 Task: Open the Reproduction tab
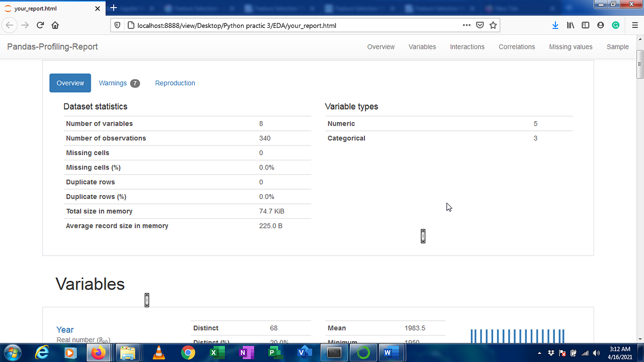coord(175,83)
